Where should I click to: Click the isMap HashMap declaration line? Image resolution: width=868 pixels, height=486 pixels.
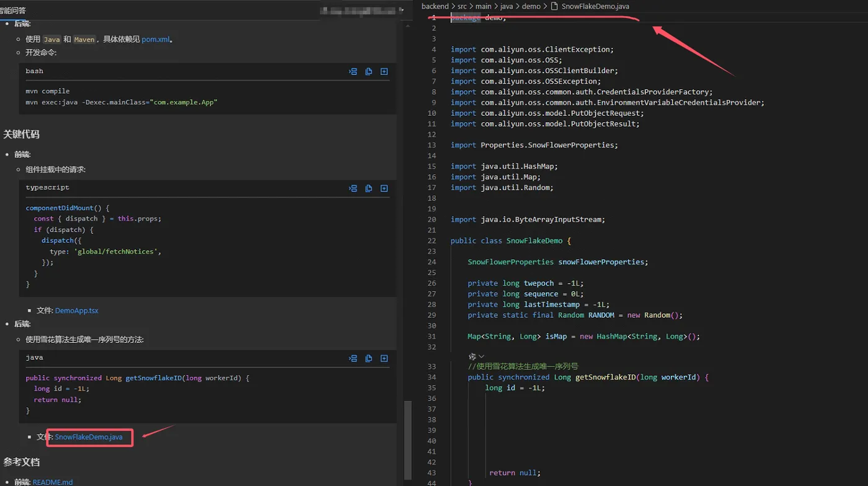pos(583,336)
